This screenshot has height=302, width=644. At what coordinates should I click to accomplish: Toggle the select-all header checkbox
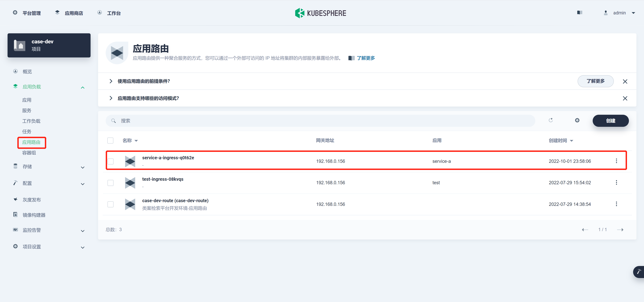click(110, 141)
